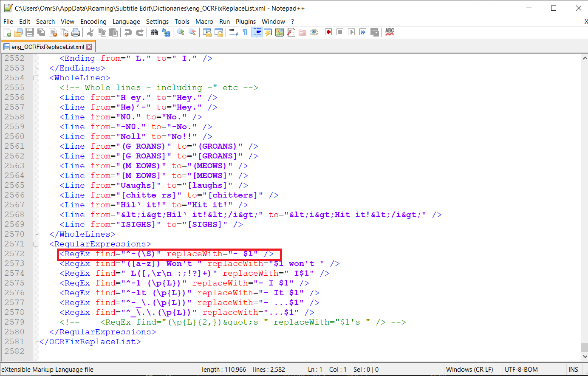Open the Document Map panel
Image resolution: width=588 pixels, height=376 pixels.
tap(280, 32)
